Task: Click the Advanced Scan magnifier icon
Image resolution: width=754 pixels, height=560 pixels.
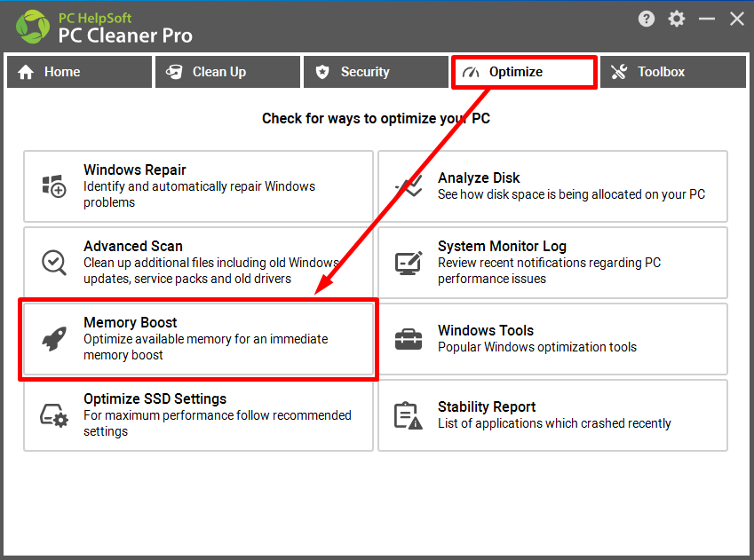Action: [54, 263]
